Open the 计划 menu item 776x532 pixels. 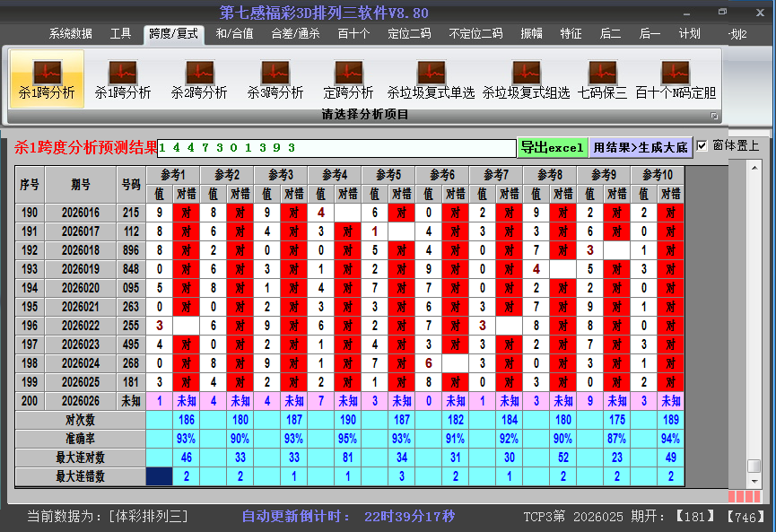pyautogui.click(x=688, y=33)
